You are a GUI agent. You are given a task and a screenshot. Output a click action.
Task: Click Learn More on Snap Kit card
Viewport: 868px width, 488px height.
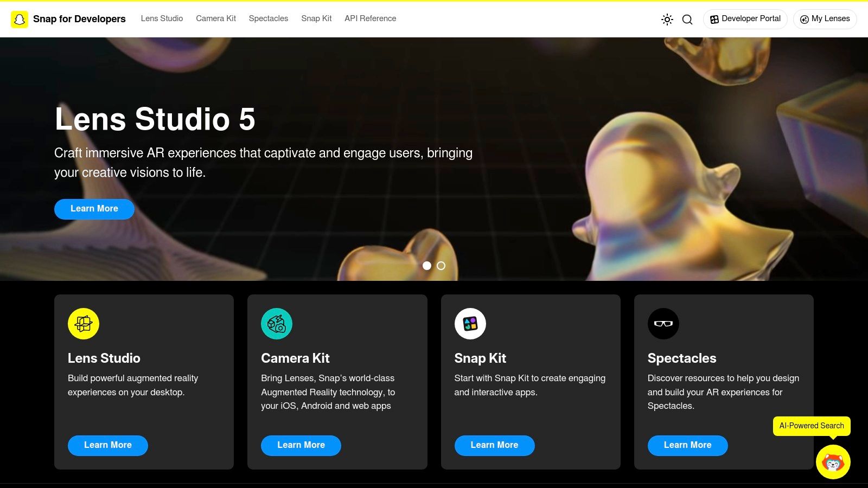click(x=495, y=445)
